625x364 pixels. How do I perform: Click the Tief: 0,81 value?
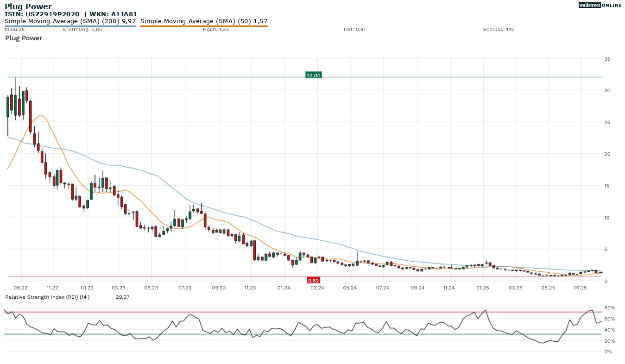click(x=354, y=30)
